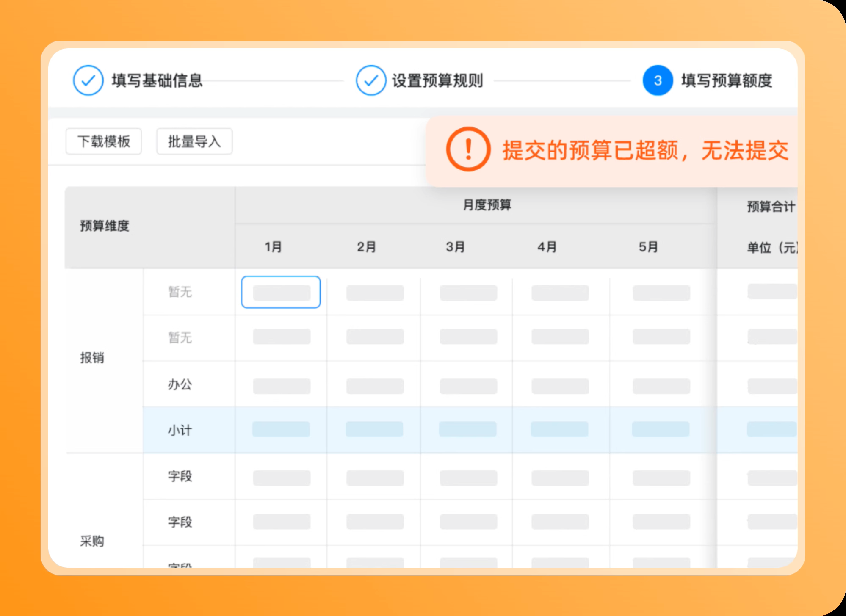Go to the 设置预算规则 step
Image resolution: width=846 pixels, height=616 pixels.
[437, 80]
